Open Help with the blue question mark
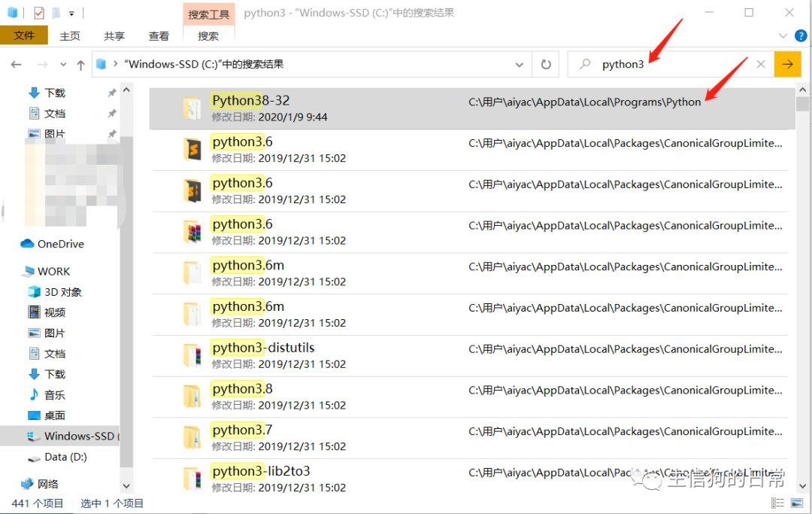 [801, 36]
